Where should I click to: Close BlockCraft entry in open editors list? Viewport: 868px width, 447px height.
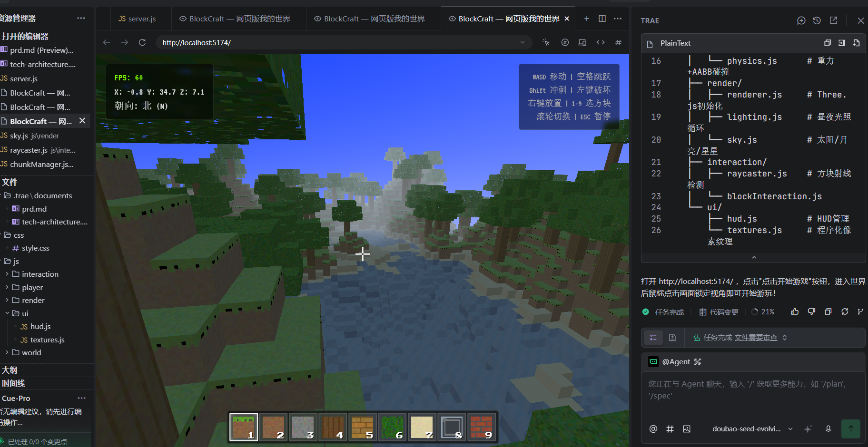82,121
